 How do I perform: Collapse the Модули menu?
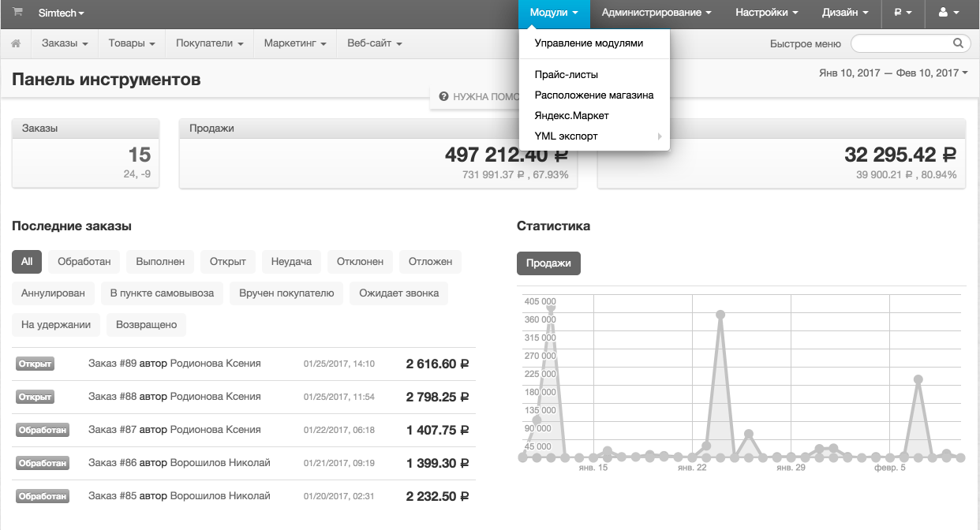tap(555, 13)
